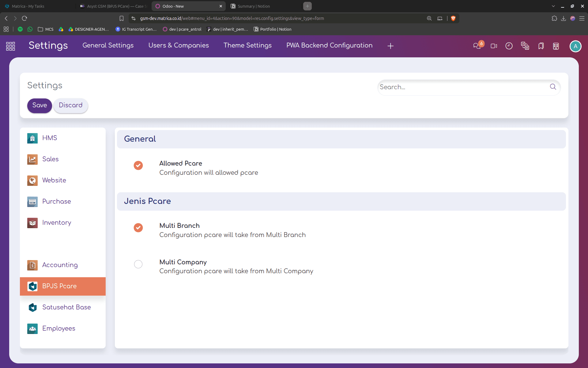Uncheck the Multi Branch checkbox

coord(138,228)
